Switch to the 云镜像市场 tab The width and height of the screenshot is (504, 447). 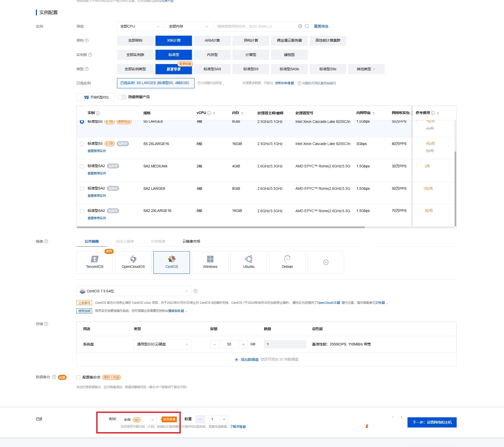(x=191, y=241)
